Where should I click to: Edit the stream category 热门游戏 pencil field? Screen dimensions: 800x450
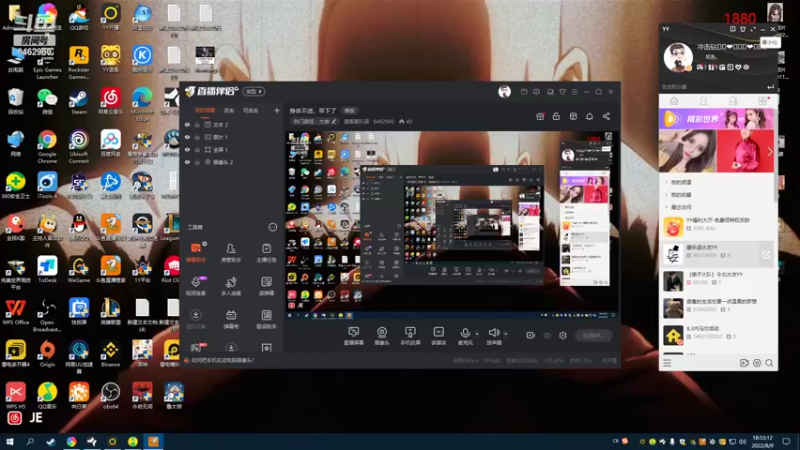tap(315, 121)
